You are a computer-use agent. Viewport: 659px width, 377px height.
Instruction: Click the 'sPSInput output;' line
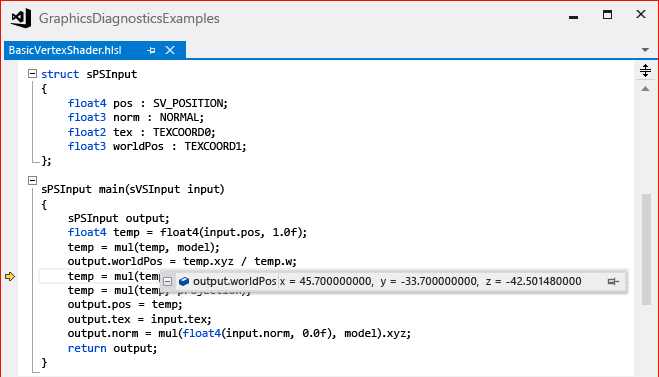click(119, 218)
